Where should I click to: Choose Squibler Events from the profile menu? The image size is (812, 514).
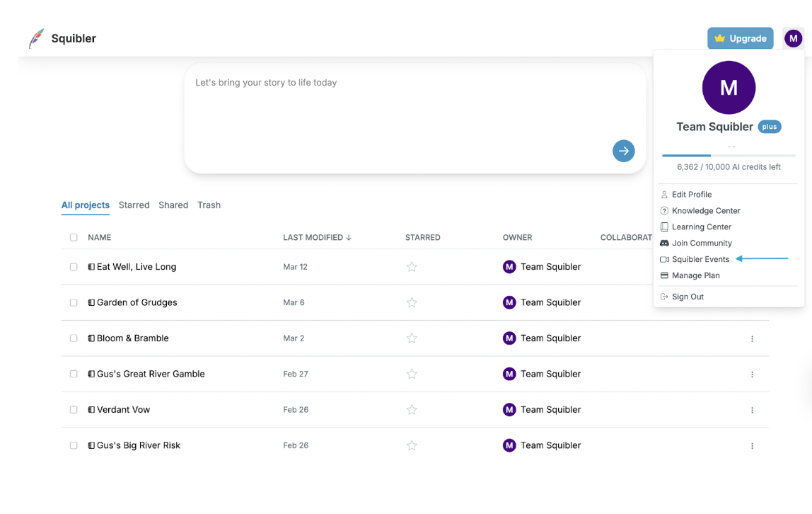tap(700, 259)
